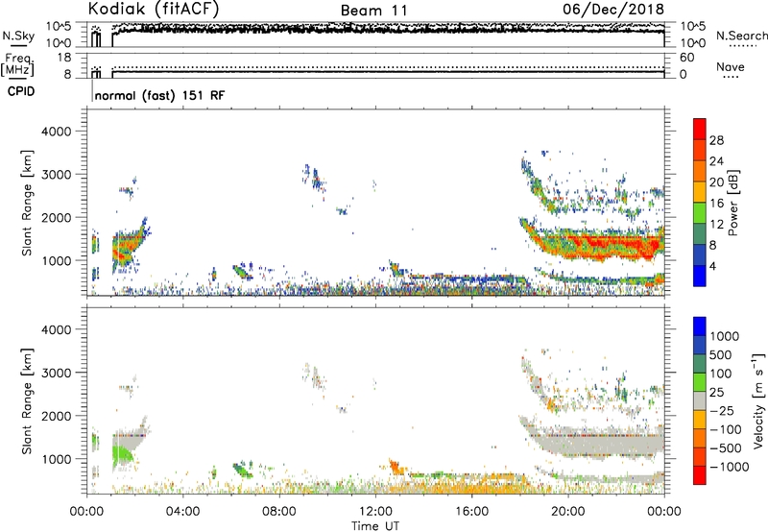Select the 'Beam 11' heading

[x=373, y=11]
